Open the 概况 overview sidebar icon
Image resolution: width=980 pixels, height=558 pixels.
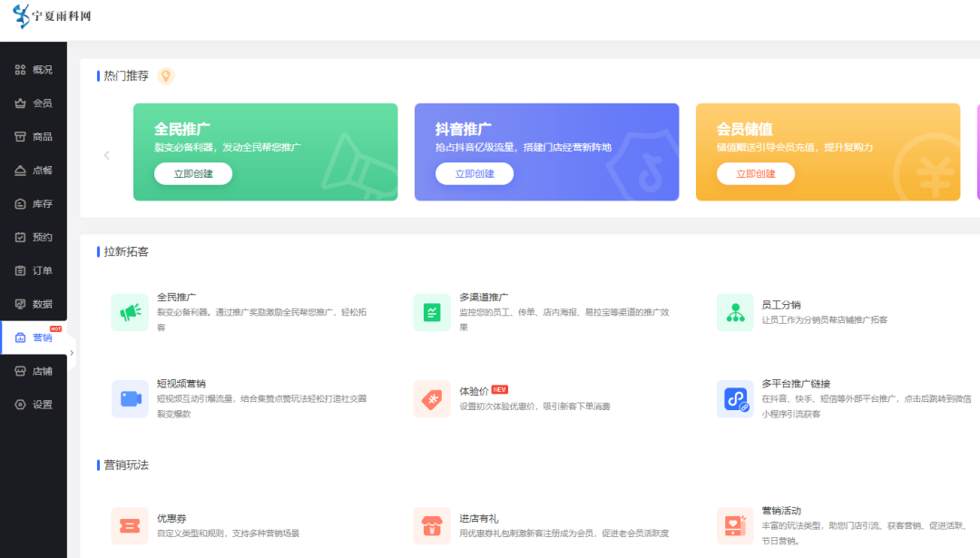(x=20, y=69)
